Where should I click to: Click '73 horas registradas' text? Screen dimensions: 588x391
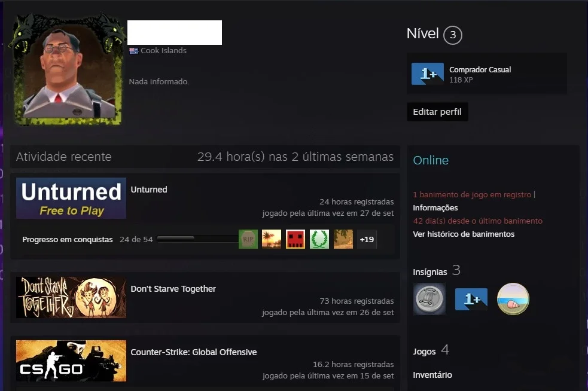(357, 301)
